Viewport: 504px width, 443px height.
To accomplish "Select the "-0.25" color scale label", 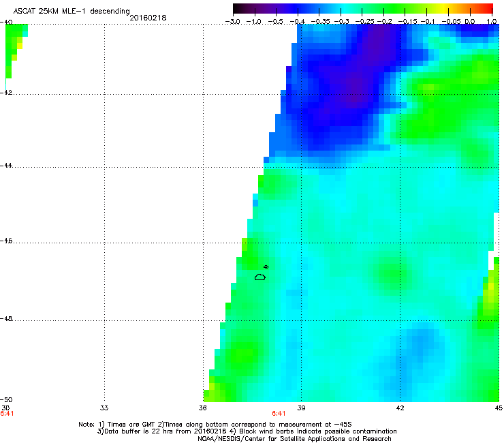I will pos(365,22).
